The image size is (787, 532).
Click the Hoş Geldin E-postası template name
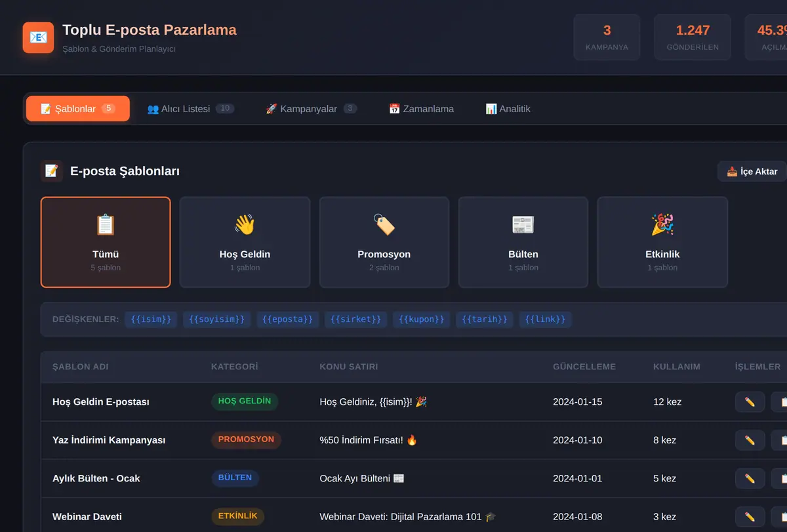point(101,401)
